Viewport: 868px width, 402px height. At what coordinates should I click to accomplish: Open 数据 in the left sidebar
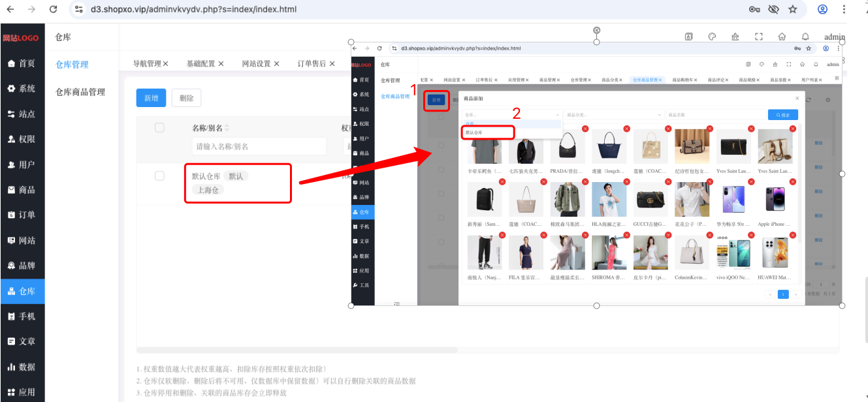tap(22, 367)
